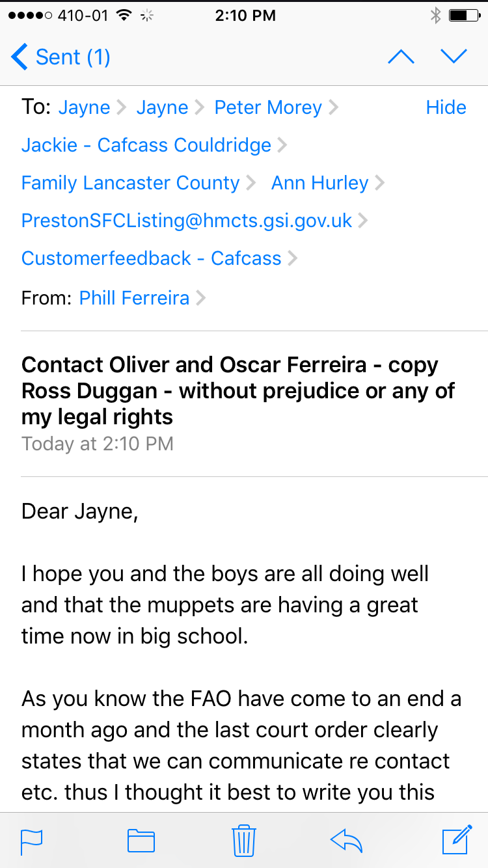Screen dimensions: 488x868
Task: Tap the flag icon in bottom toolbar
Action: click(x=31, y=841)
